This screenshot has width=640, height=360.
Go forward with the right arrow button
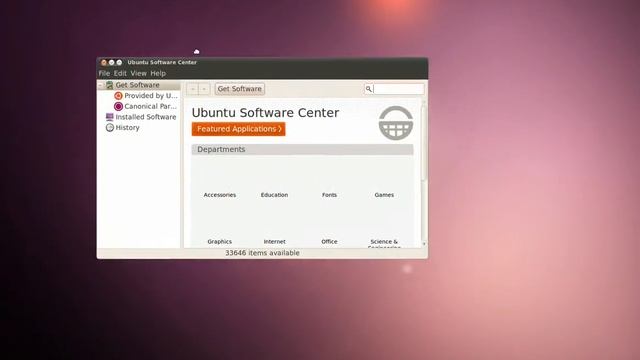click(x=204, y=89)
